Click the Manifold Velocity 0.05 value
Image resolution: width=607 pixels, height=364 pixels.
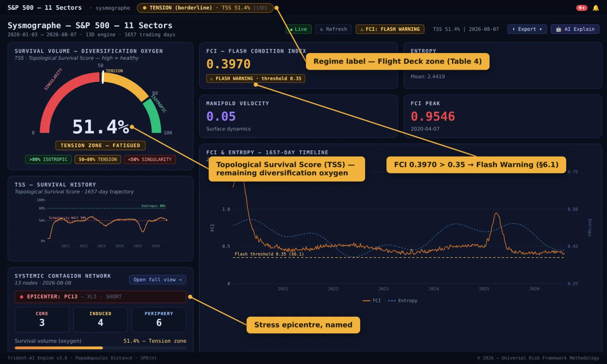pos(221,117)
